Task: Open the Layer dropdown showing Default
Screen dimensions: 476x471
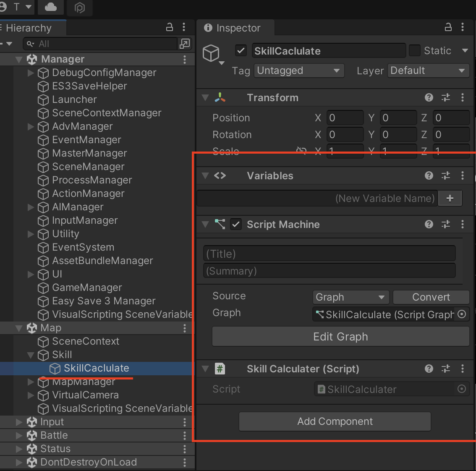Action: click(428, 71)
